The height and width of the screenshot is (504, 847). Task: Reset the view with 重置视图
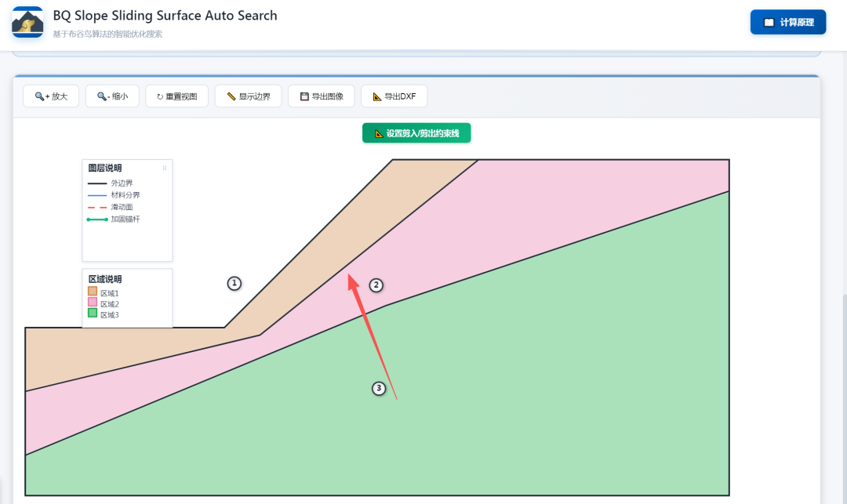click(x=176, y=96)
